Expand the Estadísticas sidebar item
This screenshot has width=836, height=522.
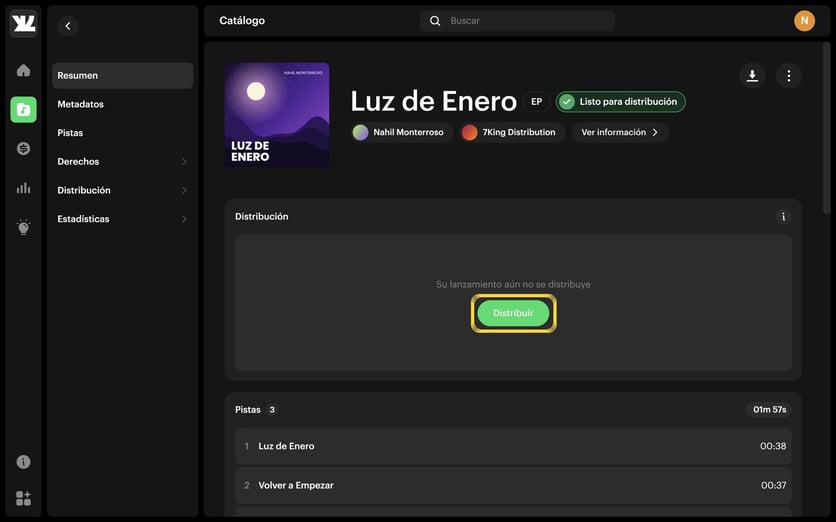point(123,219)
